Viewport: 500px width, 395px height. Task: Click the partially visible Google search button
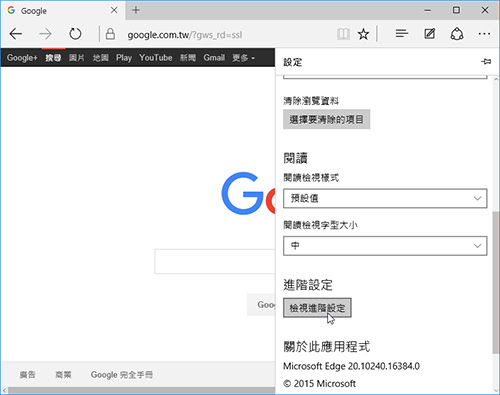click(261, 305)
